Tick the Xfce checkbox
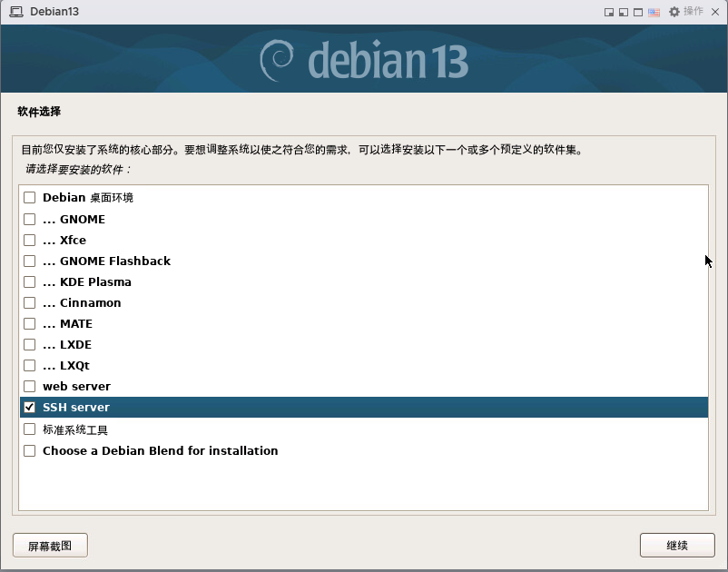Image resolution: width=728 pixels, height=572 pixels. click(x=30, y=241)
